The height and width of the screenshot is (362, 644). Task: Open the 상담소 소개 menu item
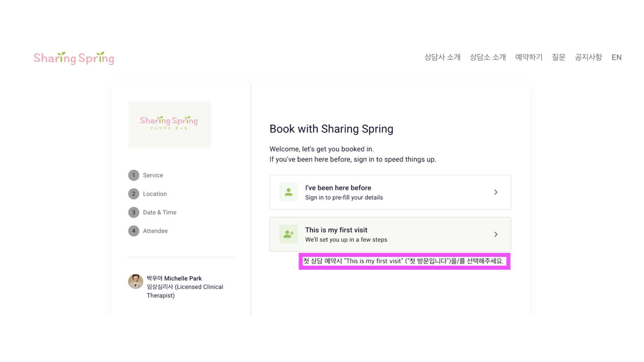[488, 57]
